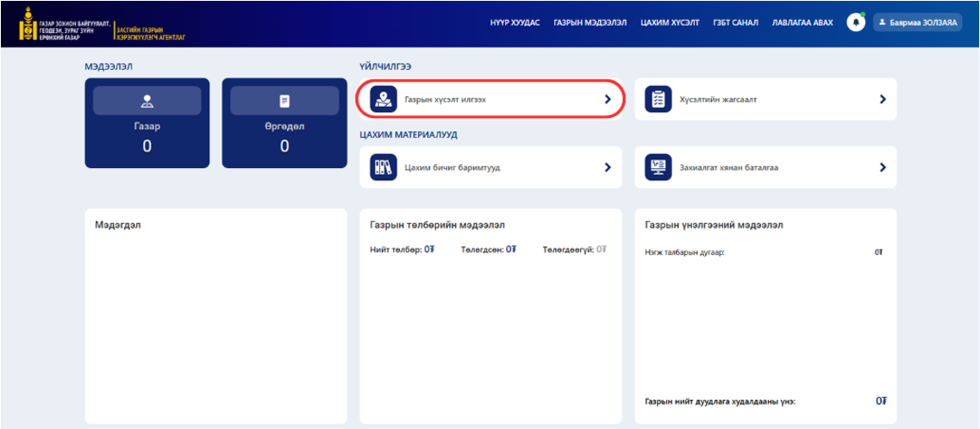Click the Өргөдөл document icon
This screenshot has width=980, height=429.
[x=284, y=101]
